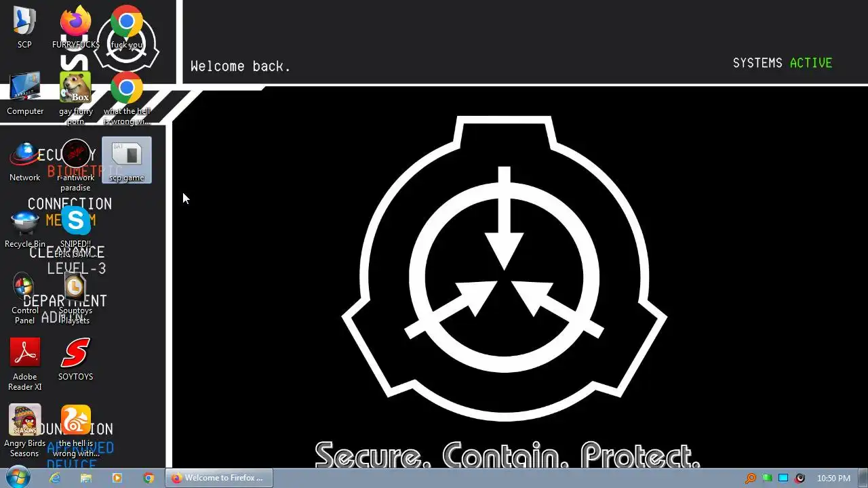Viewport: 868px width, 488px height.
Task: Launch Adobe Reader XI from the desktop
Action: (24, 365)
